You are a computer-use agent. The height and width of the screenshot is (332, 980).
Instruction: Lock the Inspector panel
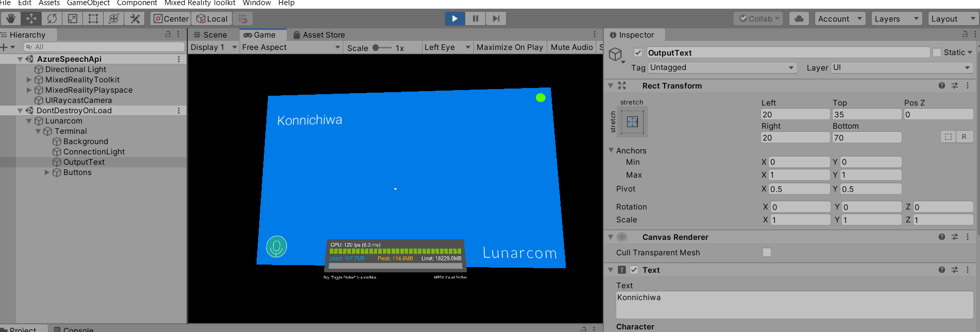(965, 34)
